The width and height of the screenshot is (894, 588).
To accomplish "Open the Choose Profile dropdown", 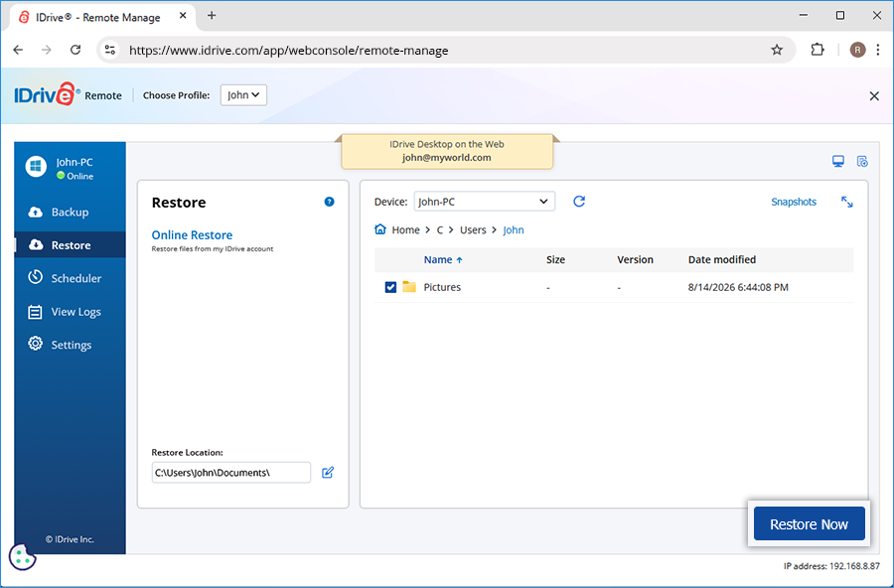I will pyautogui.click(x=243, y=95).
